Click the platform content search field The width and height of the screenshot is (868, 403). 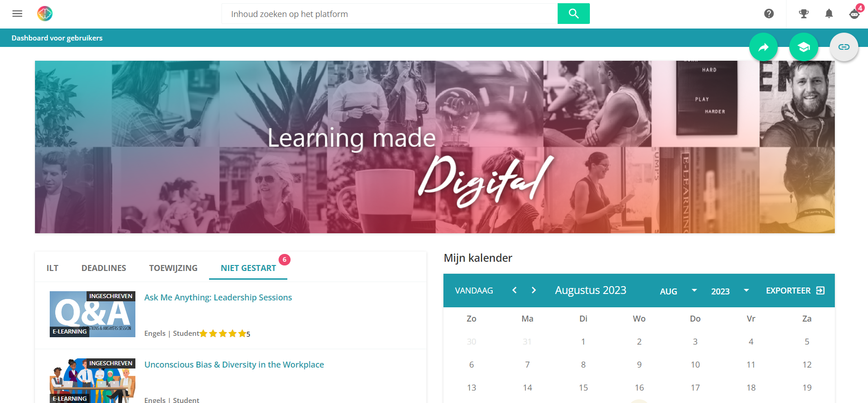tap(390, 14)
